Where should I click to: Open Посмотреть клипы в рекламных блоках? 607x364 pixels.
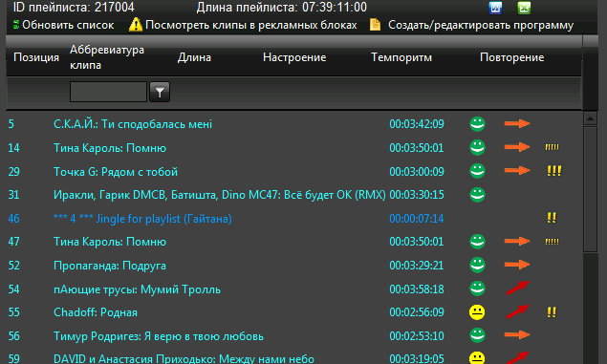point(250,25)
